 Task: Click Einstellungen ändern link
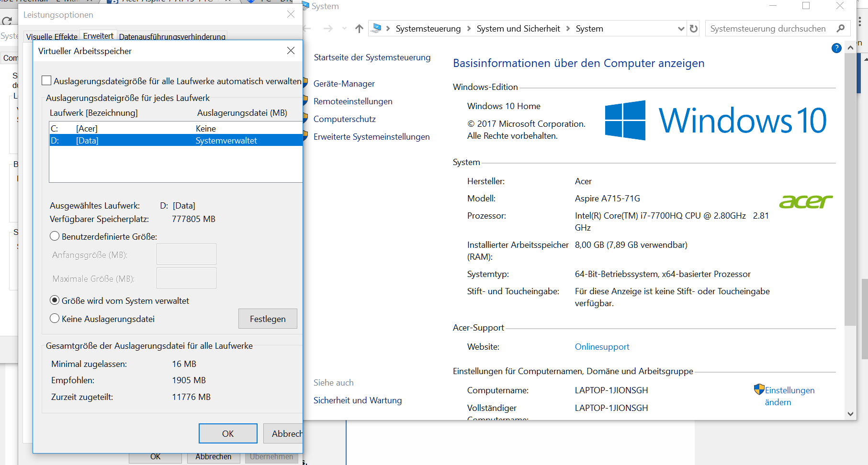click(x=789, y=396)
